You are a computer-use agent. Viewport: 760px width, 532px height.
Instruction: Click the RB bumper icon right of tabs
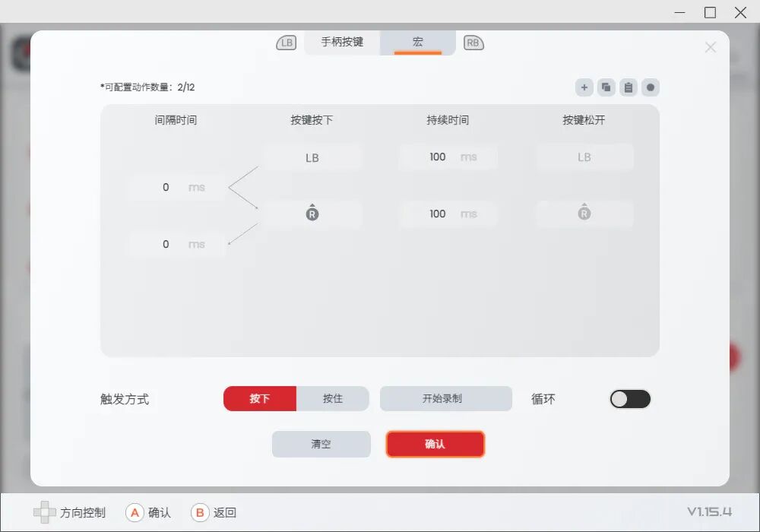pos(473,43)
